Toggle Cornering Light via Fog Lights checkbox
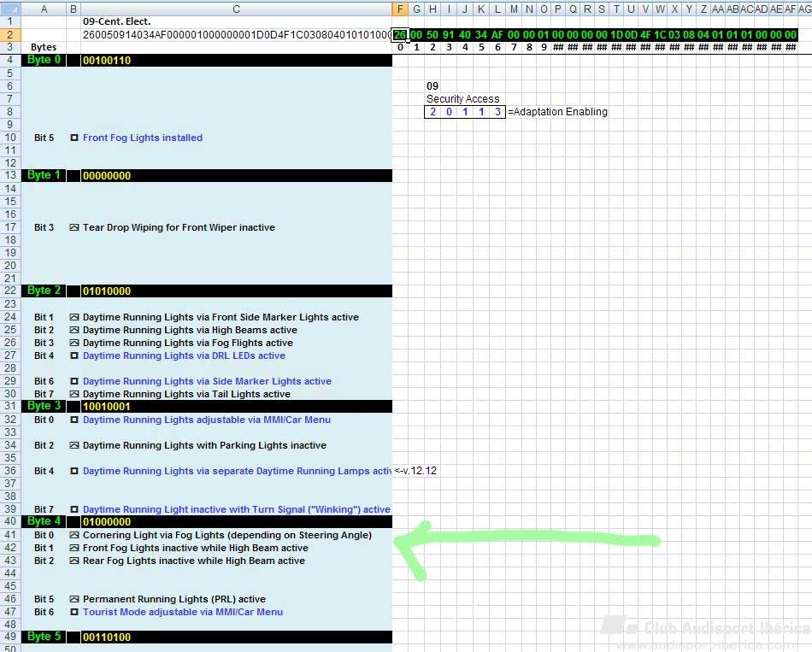812x652 pixels. 74,535
